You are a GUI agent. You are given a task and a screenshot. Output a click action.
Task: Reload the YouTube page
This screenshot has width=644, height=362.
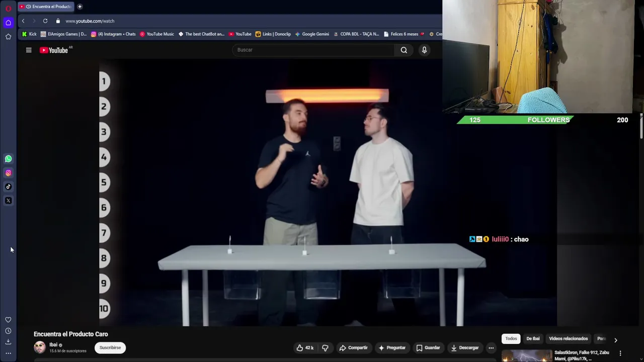point(45,21)
